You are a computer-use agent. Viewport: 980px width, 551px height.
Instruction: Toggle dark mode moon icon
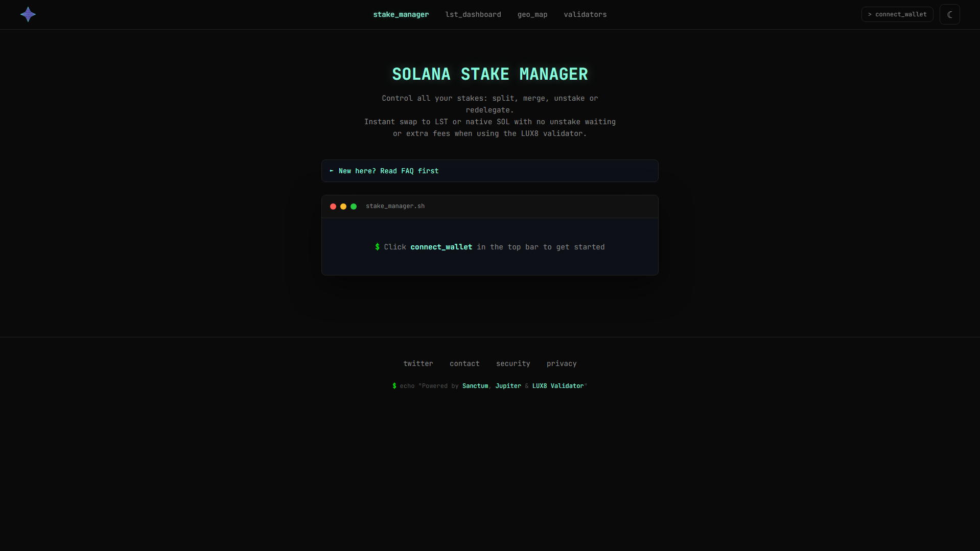[x=949, y=14]
